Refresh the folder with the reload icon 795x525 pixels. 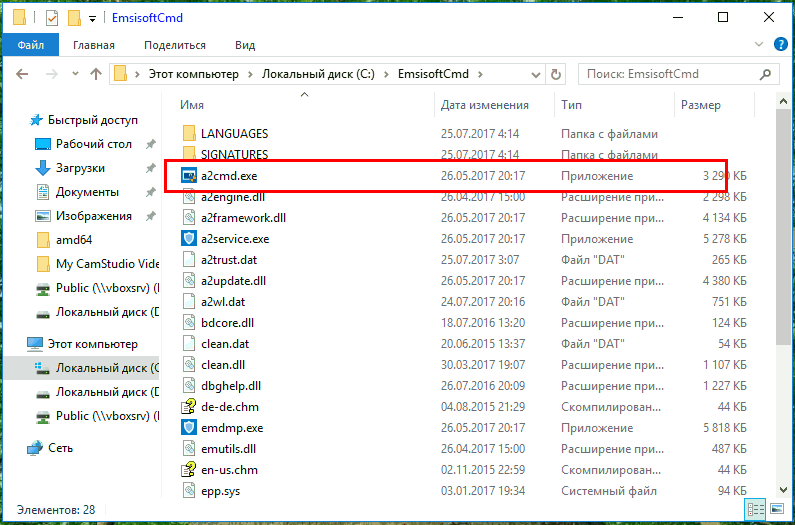556,75
